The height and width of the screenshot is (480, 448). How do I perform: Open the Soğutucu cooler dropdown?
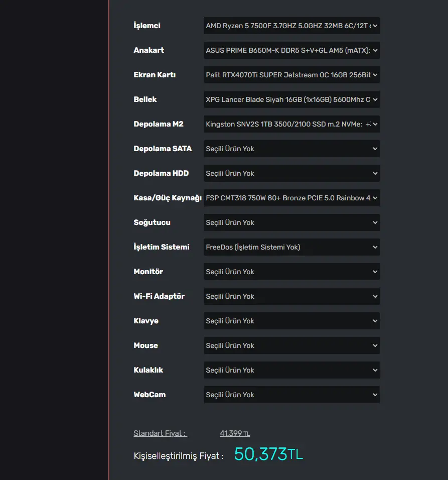(292, 222)
